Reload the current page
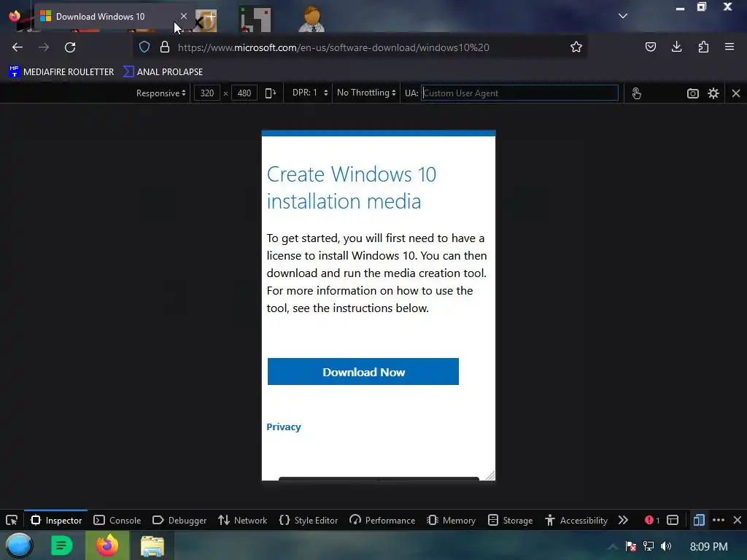Image resolution: width=747 pixels, height=560 pixels. (70, 47)
